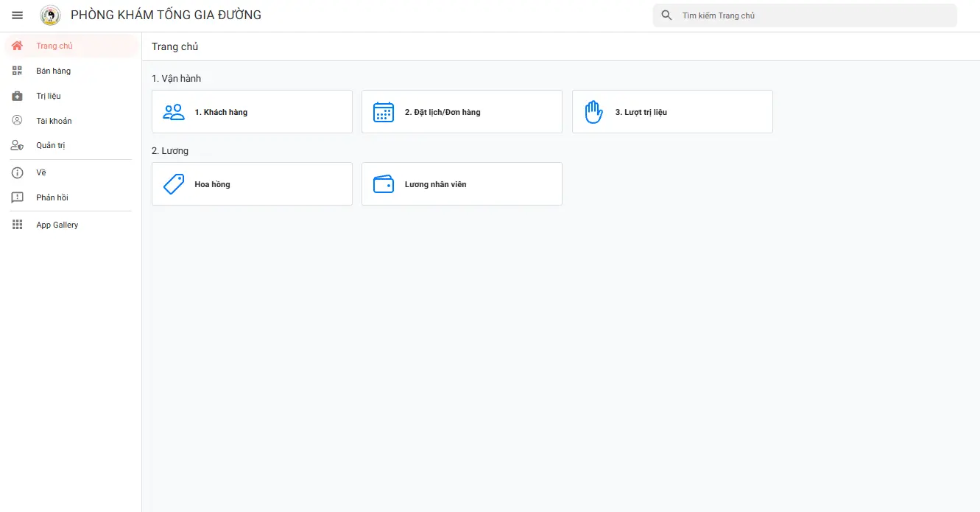Open the Lương nhân viên card
Screen dimensions: 980x512
pyautogui.click(x=462, y=184)
